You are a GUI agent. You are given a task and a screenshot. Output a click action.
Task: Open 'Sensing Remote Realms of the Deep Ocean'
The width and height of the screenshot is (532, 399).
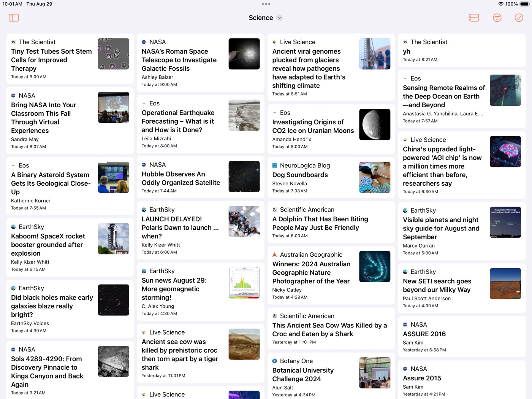point(462,99)
